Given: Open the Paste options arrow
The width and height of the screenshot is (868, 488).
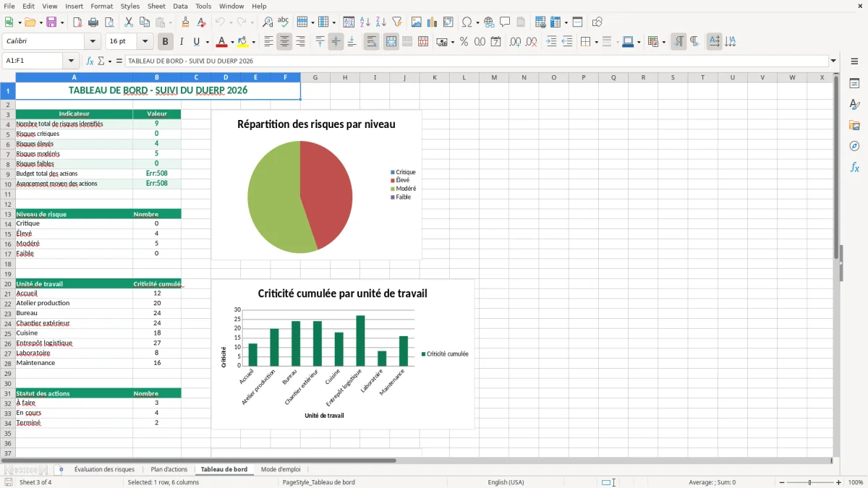Looking at the screenshot, I should [171, 22].
